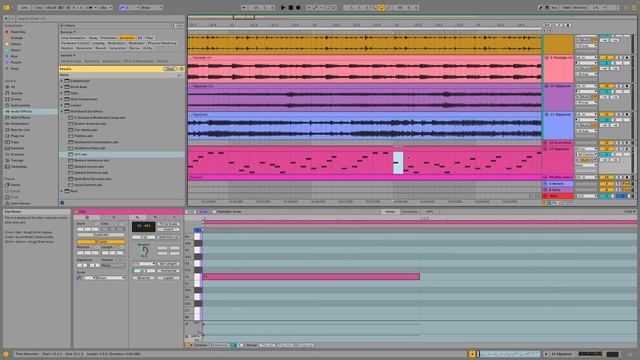Screen dimensions: 640x360
Task: Open Packs under Places
Action: (16, 184)
